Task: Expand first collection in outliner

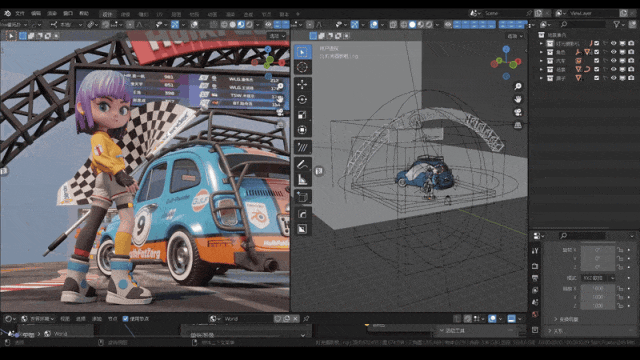Action: tap(542, 43)
